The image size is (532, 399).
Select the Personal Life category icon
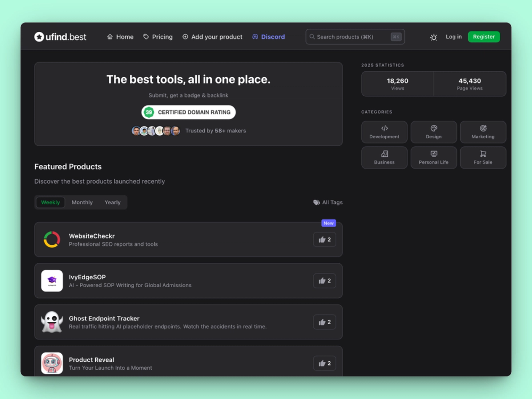pyautogui.click(x=434, y=154)
